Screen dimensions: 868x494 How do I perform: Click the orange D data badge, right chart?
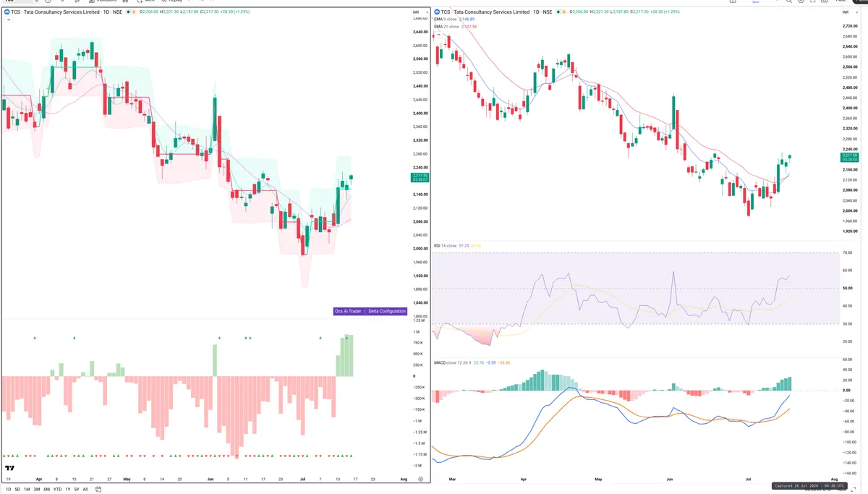pyautogui.click(x=564, y=12)
